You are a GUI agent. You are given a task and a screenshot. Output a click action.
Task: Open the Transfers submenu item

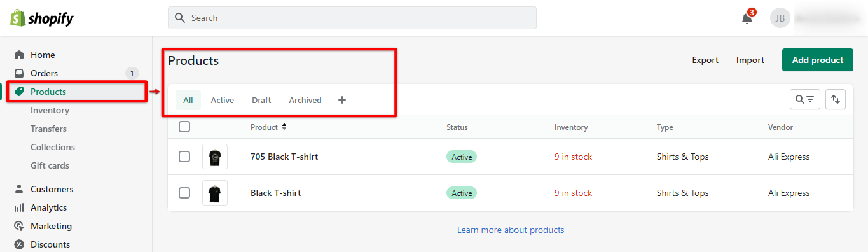(48, 129)
